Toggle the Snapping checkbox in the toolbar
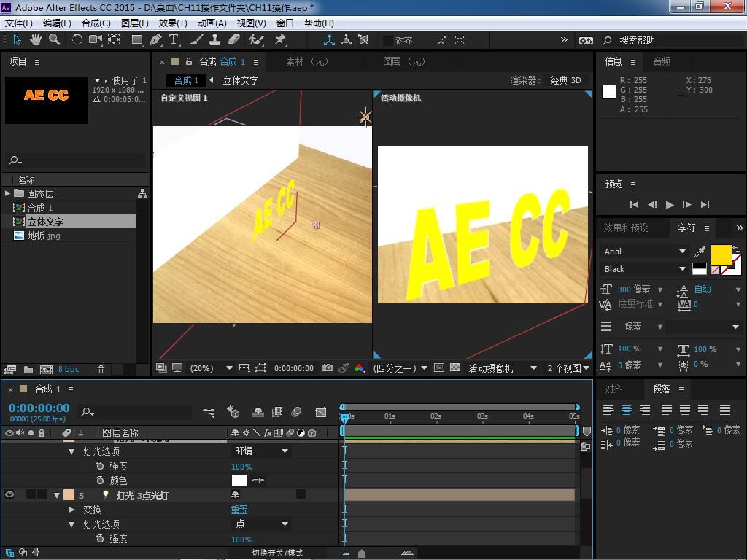 tap(388, 41)
